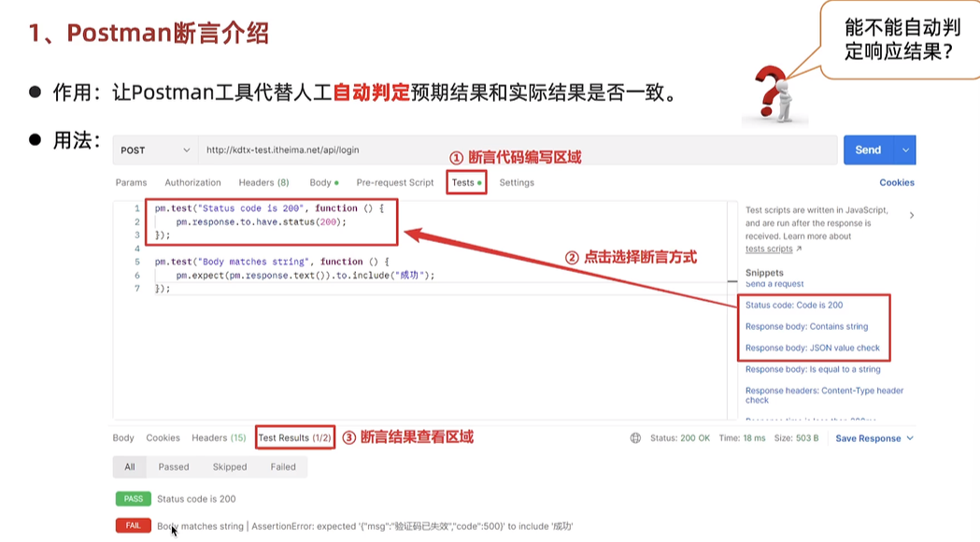
Task: Click the Snippets heading
Action: [x=764, y=273]
